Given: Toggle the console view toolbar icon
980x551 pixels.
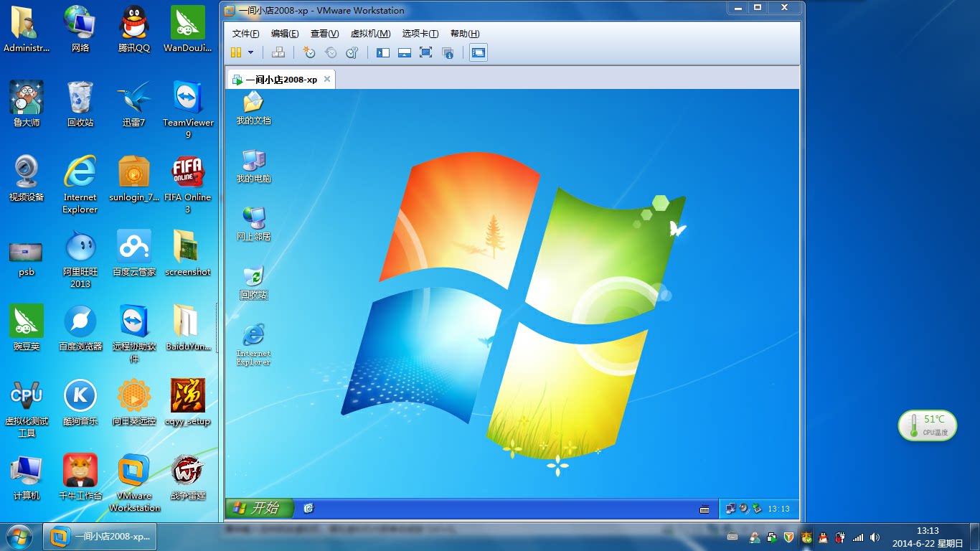Looking at the screenshot, I should pyautogui.click(x=478, y=52).
